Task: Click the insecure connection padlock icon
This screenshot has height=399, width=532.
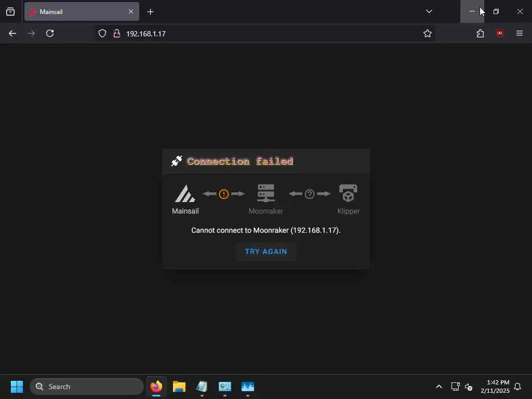Action: point(117,33)
